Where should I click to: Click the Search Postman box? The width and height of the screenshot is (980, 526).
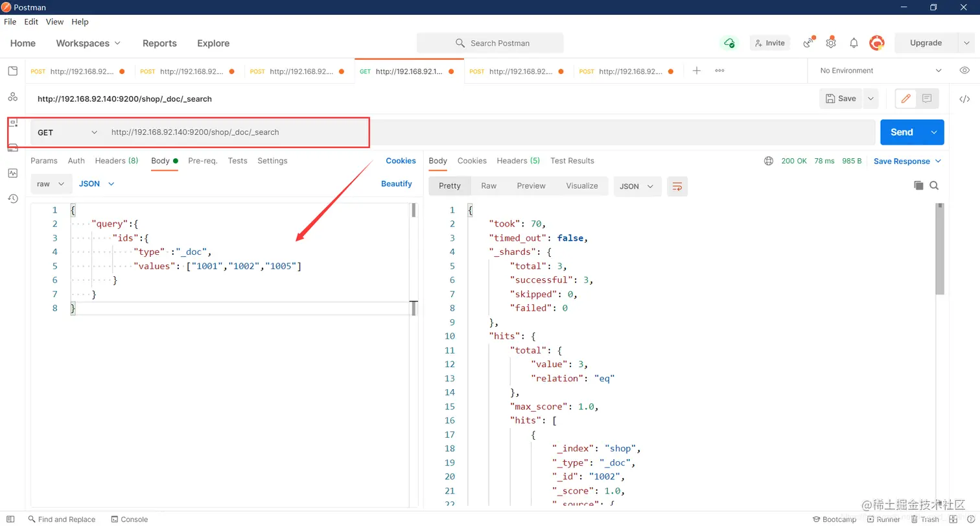[x=490, y=43]
